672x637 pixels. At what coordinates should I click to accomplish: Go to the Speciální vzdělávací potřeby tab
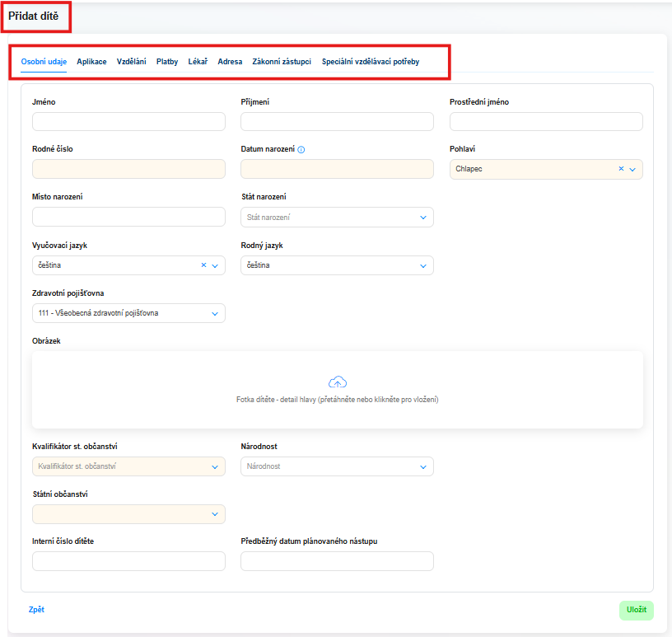point(371,62)
